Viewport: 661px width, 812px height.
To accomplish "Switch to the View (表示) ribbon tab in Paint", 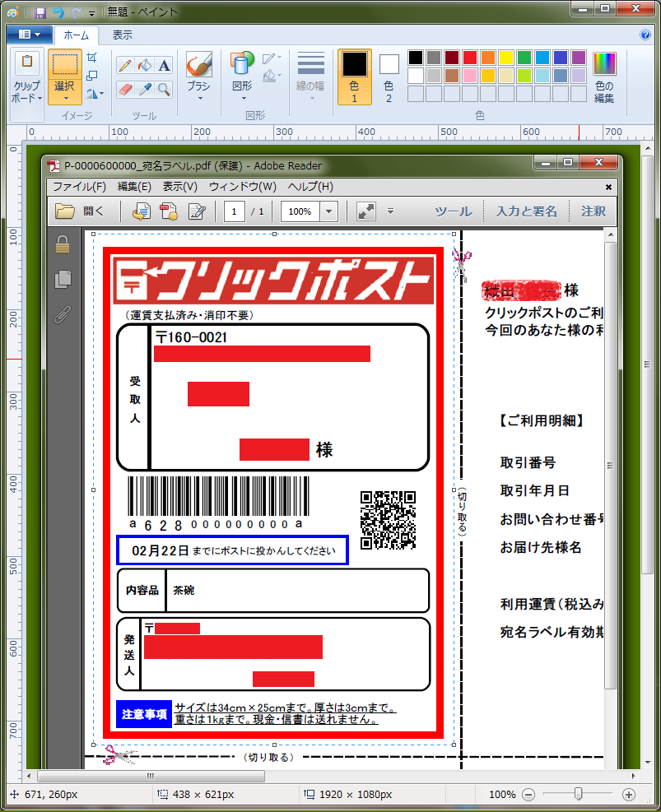I will pos(123,35).
